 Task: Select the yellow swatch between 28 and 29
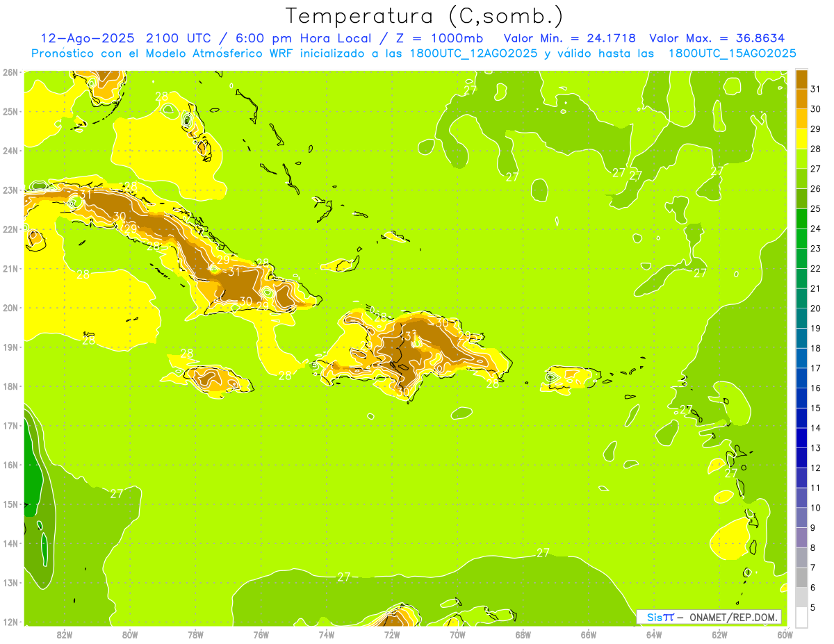pos(801,138)
